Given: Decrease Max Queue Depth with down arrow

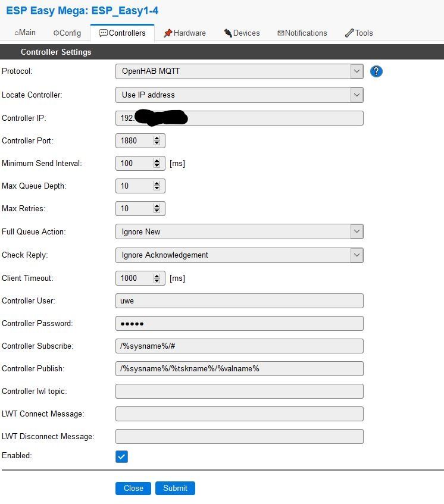Looking at the screenshot, I should tap(157, 189).
